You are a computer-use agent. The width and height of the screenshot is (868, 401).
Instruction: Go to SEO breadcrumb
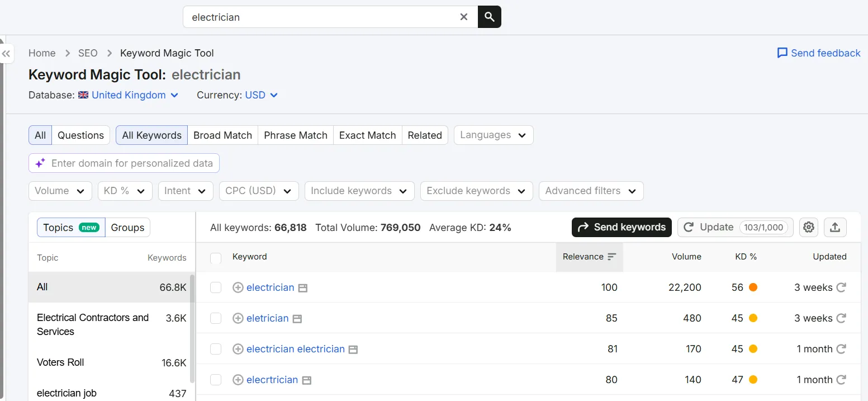pos(88,53)
